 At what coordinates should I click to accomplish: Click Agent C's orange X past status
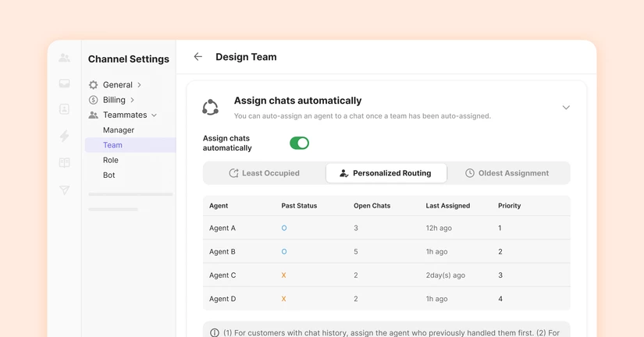click(283, 275)
